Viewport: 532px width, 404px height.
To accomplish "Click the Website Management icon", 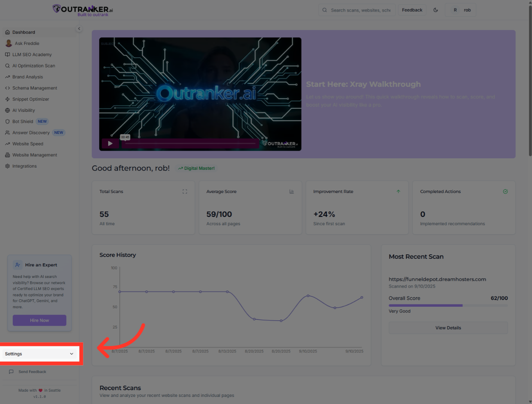I will tap(7, 155).
